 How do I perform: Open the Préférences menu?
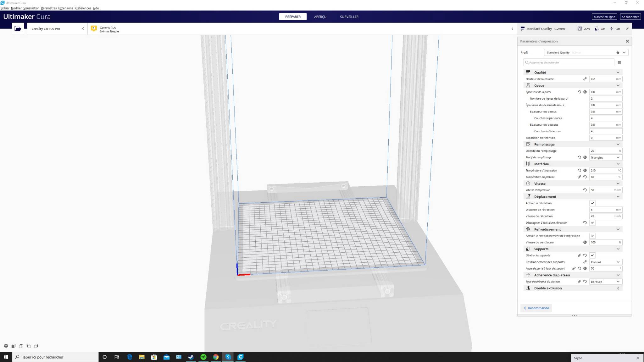coord(83,8)
